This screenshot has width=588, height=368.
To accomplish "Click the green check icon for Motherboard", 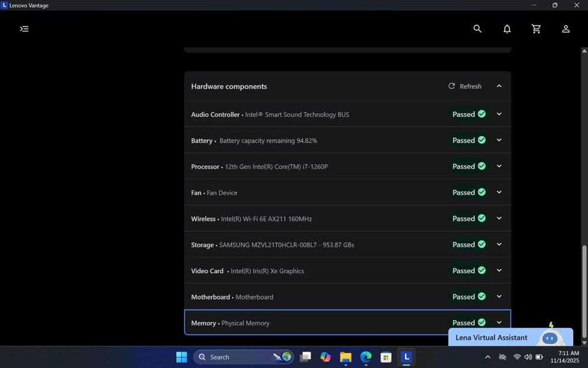I will tap(482, 296).
